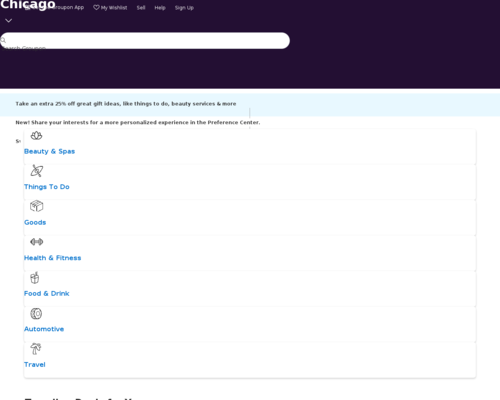
Task: Click the Automotive tire icon
Action: (36, 314)
